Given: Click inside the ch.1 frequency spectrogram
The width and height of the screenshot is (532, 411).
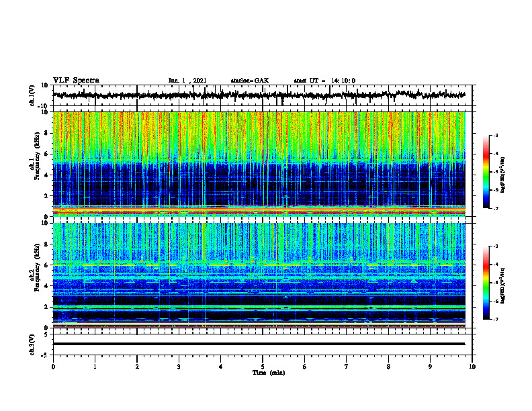Looking at the screenshot, I should point(259,164).
